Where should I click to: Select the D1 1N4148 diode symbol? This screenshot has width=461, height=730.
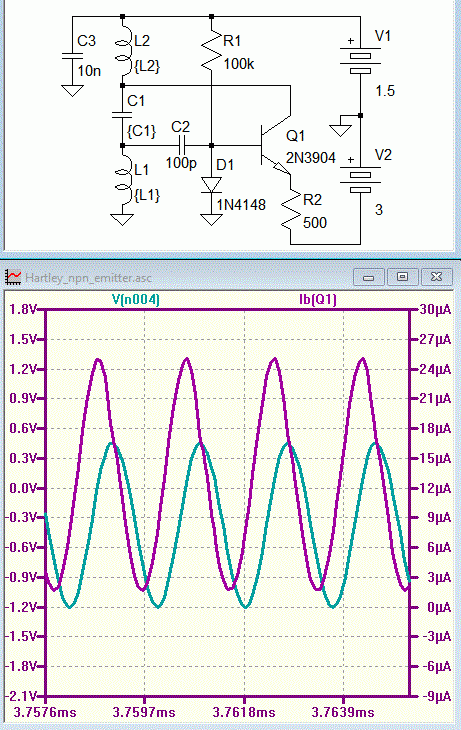[211, 185]
